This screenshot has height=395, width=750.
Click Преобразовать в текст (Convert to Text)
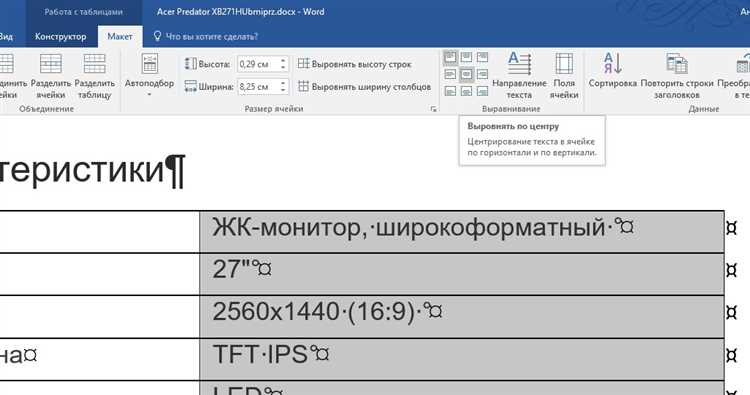pos(734,76)
